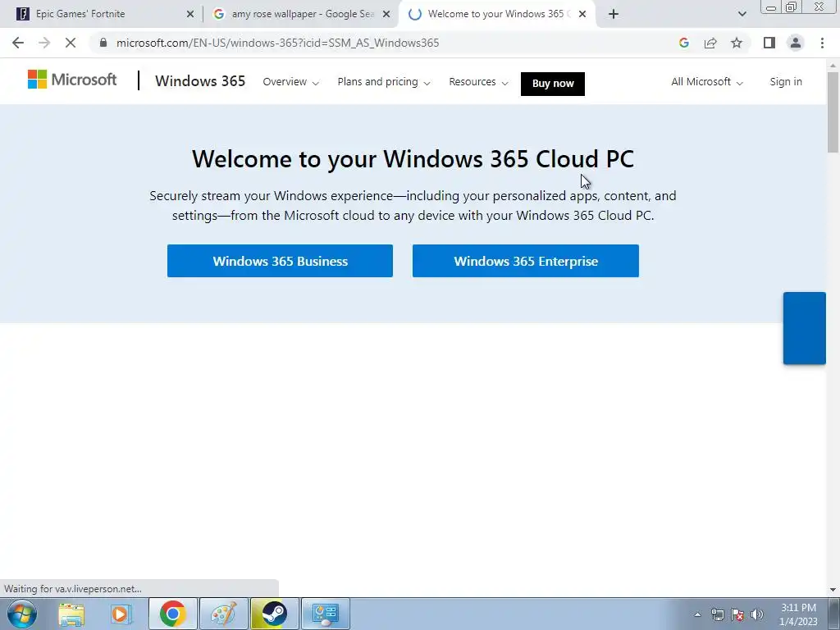Open the tab search chevron

point(742,14)
